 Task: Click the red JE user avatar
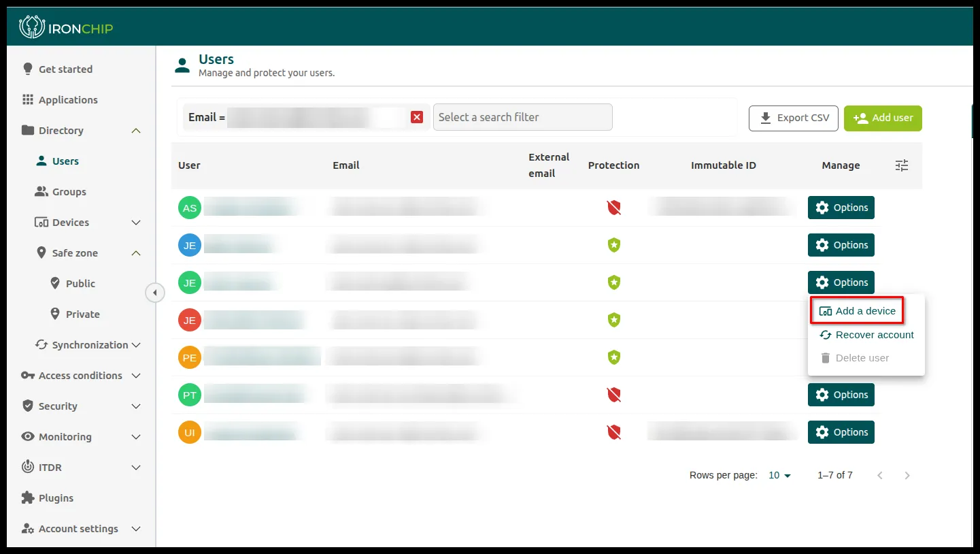(x=190, y=320)
